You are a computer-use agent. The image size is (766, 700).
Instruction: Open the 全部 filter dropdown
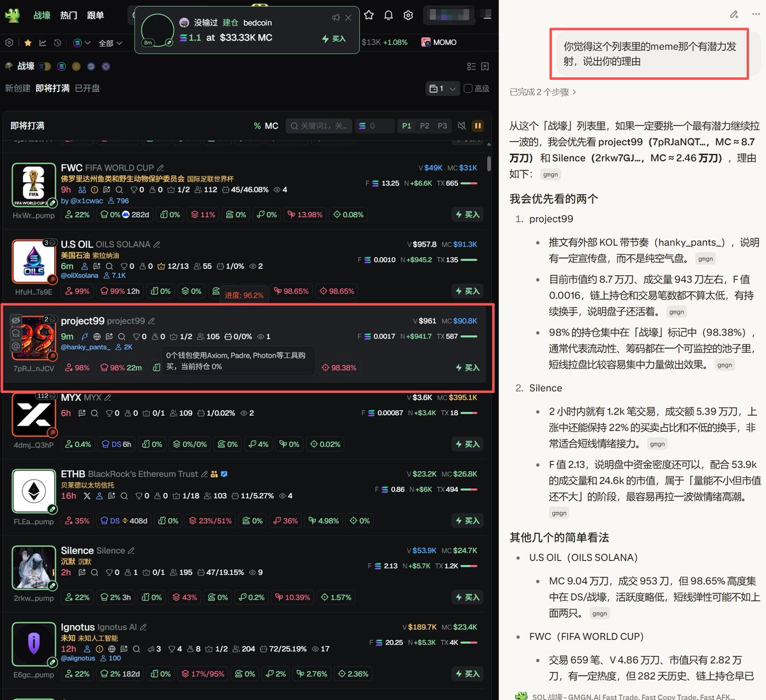click(x=110, y=43)
